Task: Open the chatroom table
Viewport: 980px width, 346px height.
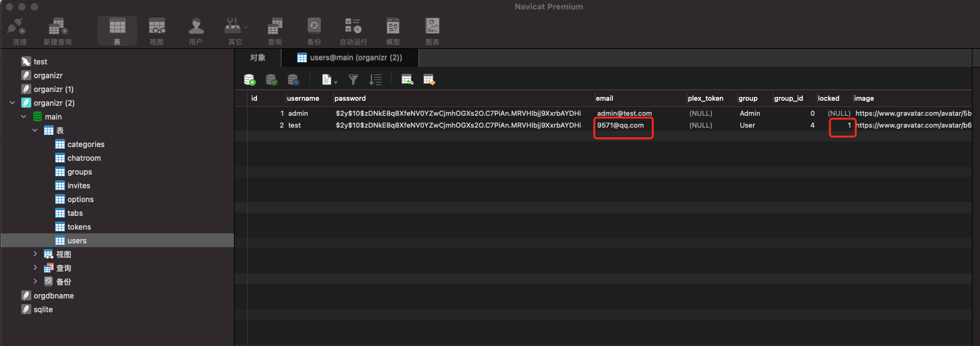Action: click(84, 158)
